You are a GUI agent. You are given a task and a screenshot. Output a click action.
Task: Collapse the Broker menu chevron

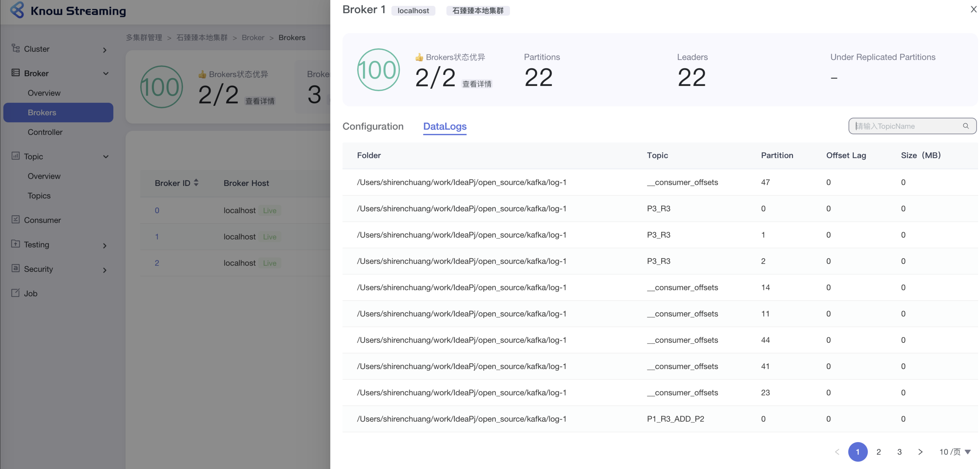point(106,74)
